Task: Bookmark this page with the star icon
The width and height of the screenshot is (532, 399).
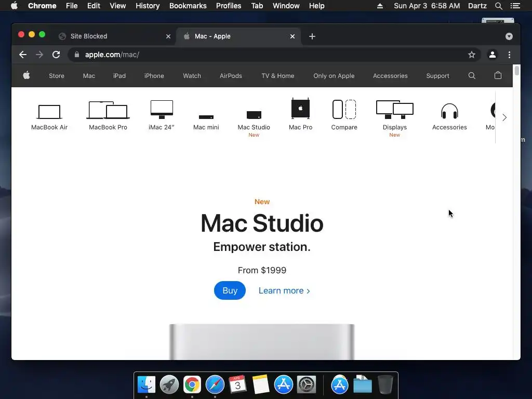Action: [472, 55]
